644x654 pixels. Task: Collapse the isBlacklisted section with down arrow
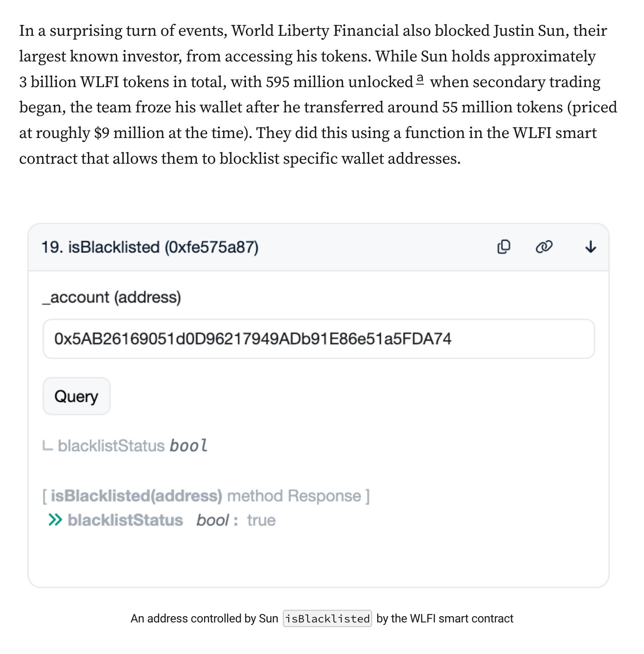point(591,247)
